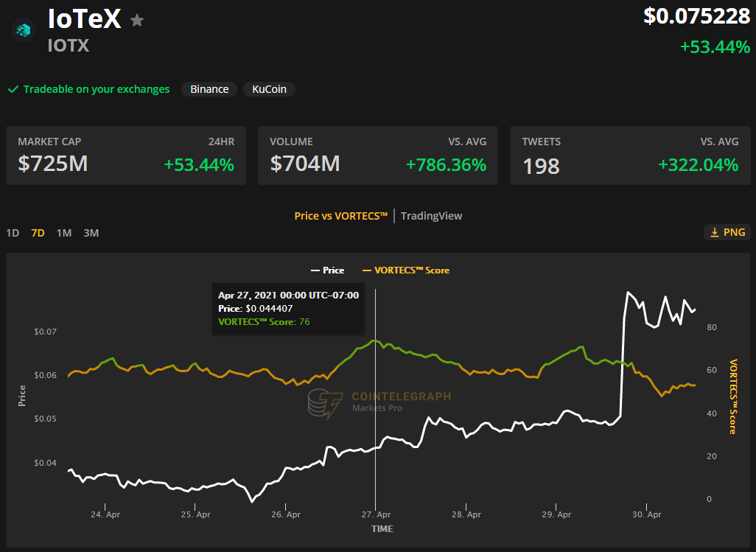Click the IoTeX coin logo icon
This screenshot has width=756, height=552.
[23, 30]
